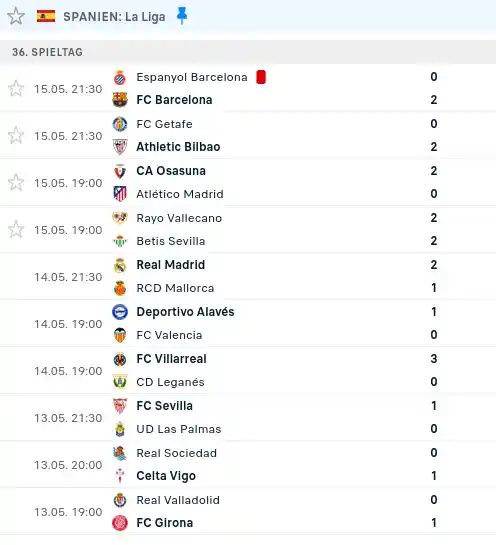Open the Celta Vigo team name
The width and height of the screenshot is (496, 545).
click(x=166, y=476)
